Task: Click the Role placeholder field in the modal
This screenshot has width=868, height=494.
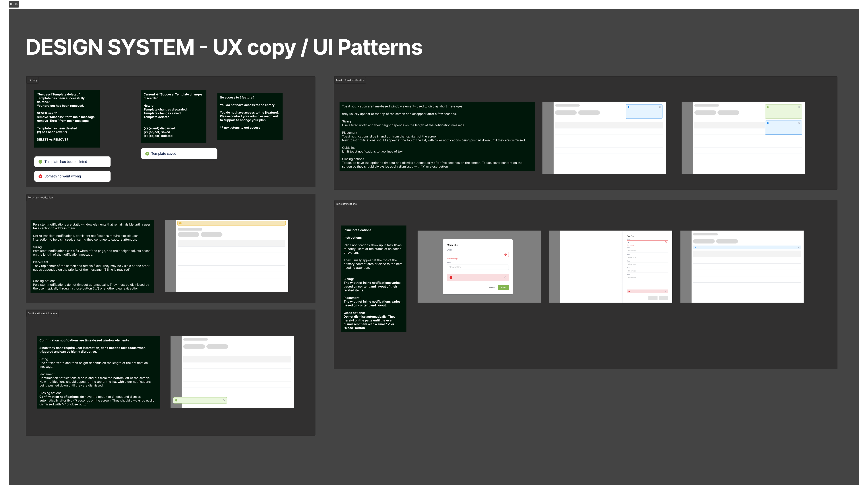Action: [477, 267]
